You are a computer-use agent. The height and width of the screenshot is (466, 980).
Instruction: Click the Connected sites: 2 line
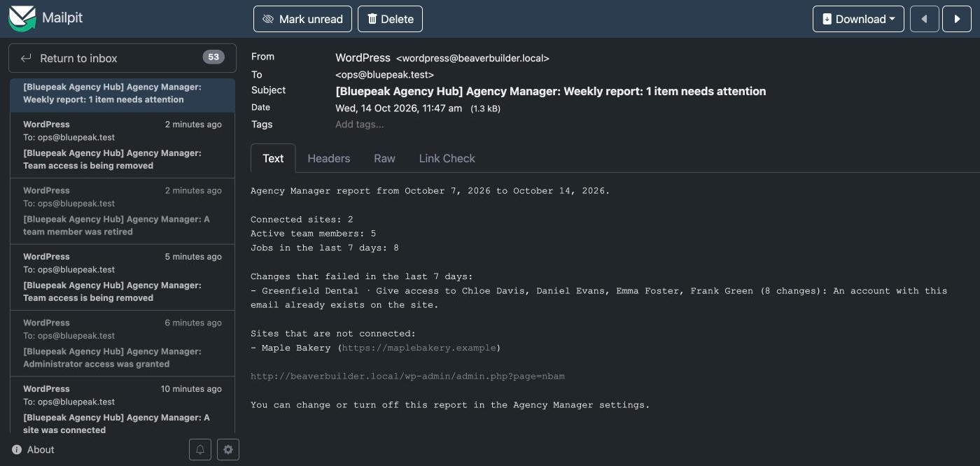tap(302, 219)
